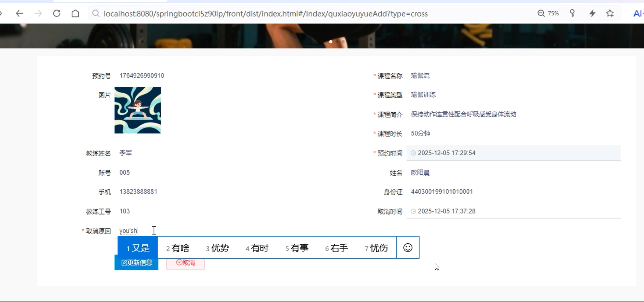
Task: Click the 教练工号 field label
Action: click(98, 212)
